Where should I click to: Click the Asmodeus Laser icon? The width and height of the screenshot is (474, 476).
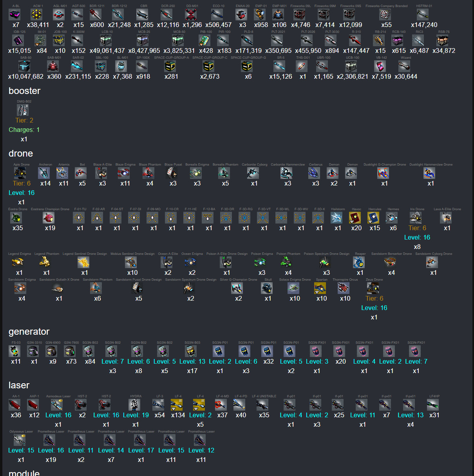(57, 405)
